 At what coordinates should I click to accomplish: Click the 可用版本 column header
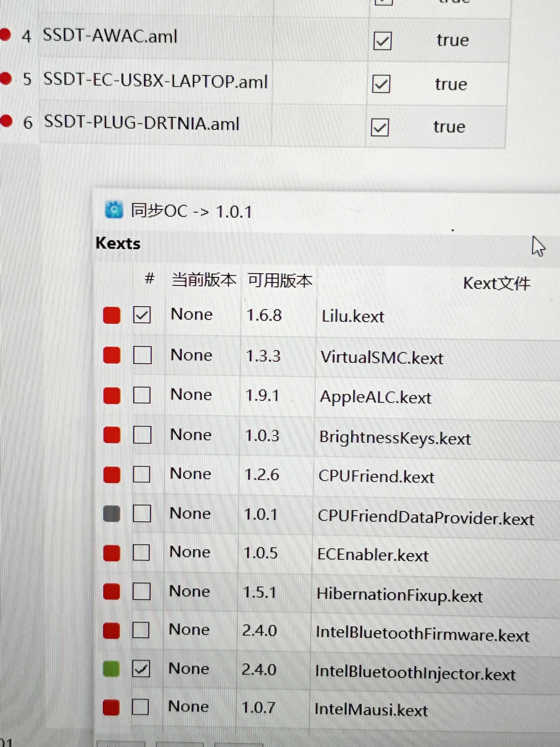pos(280,281)
